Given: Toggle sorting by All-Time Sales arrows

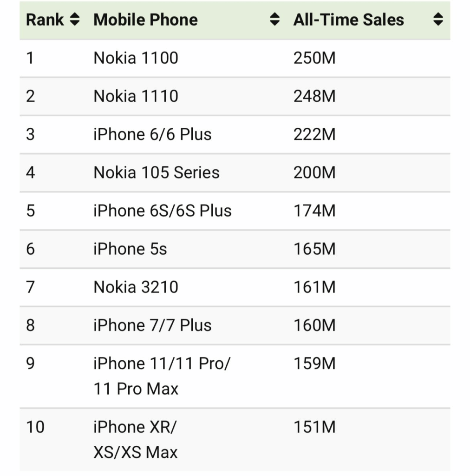Looking at the screenshot, I should click(437, 20).
